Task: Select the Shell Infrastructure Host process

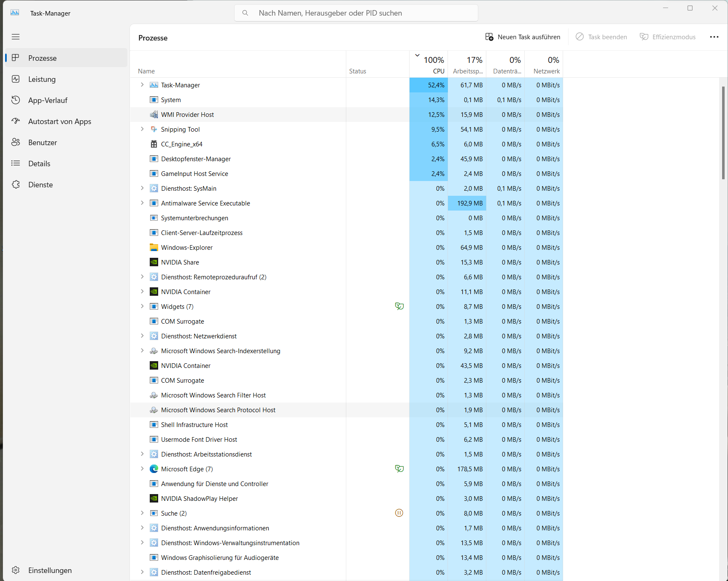Action: point(346,424)
